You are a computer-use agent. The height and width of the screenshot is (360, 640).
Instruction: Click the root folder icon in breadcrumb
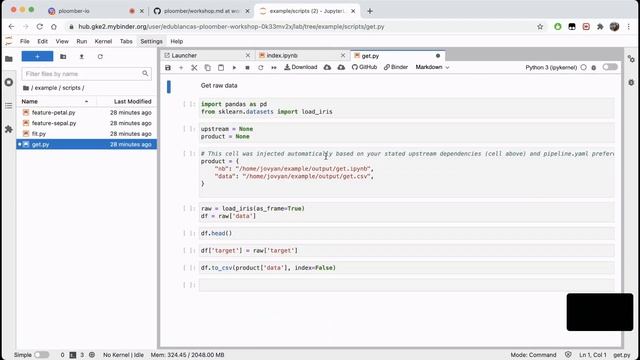click(x=26, y=88)
